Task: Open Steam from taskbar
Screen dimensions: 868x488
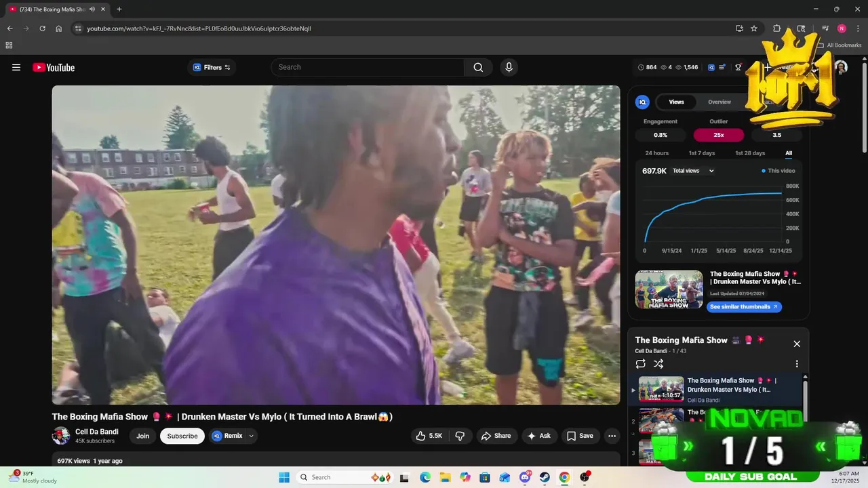Action: (545, 477)
